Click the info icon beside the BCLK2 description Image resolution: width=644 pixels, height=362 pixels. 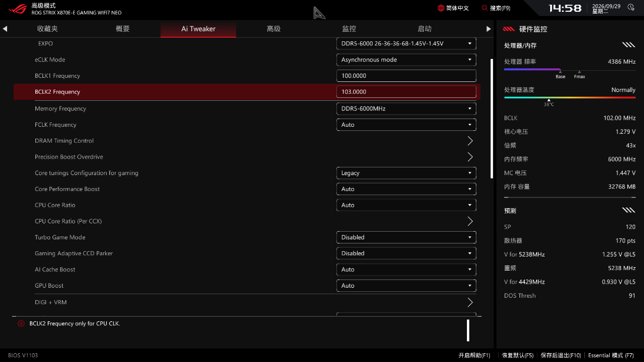coord(21,324)
